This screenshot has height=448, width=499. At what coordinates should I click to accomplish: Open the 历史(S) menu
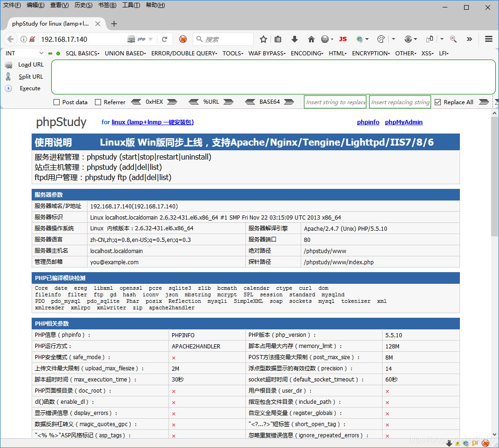pos(83,5)
